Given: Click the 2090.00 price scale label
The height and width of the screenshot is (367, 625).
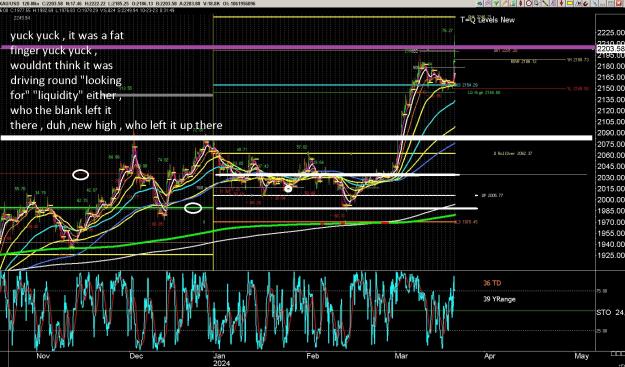Looking at the screenshot, I should [x=610, y=133].
